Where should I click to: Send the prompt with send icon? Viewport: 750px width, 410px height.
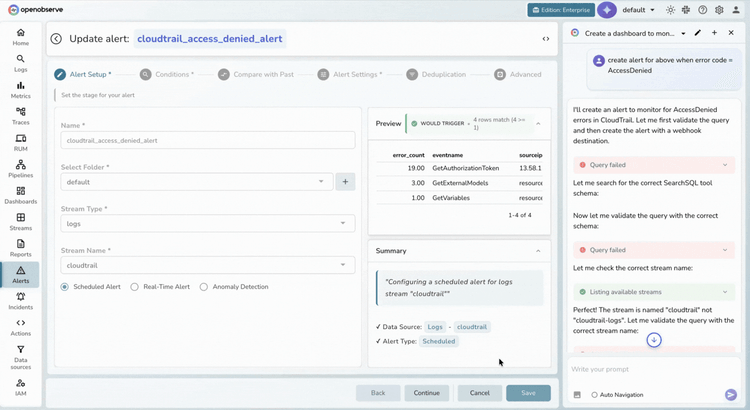pyautogui.click(x=730, y=394)
